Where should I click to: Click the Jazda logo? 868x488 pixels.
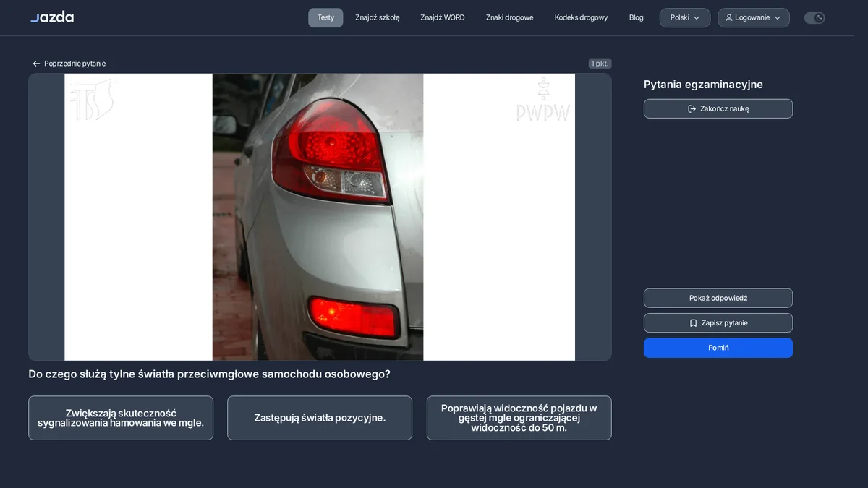[x=52, y=17]
